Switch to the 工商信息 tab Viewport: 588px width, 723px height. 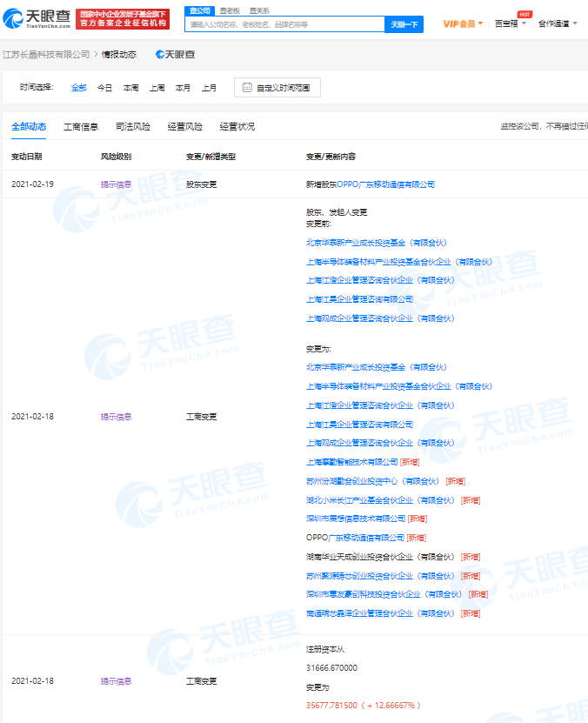tap(81, 127)
